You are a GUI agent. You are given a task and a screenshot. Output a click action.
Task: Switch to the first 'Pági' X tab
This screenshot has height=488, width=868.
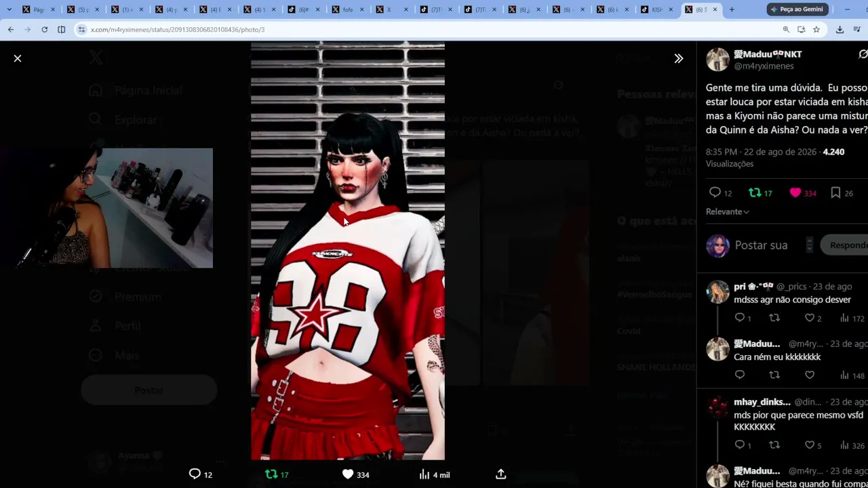pyautogui.click(x=39, y=9)
